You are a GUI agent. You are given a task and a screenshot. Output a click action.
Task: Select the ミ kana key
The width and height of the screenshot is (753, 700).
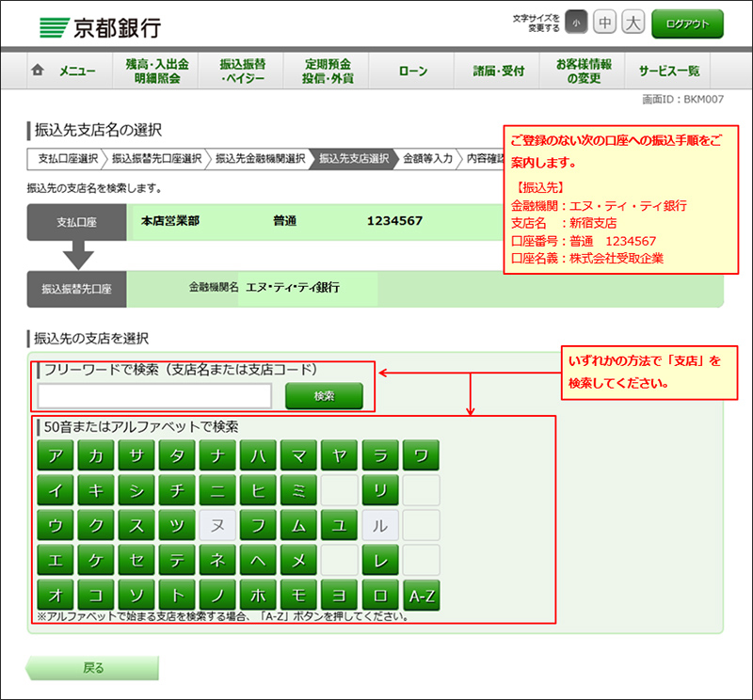coord(298,490)
